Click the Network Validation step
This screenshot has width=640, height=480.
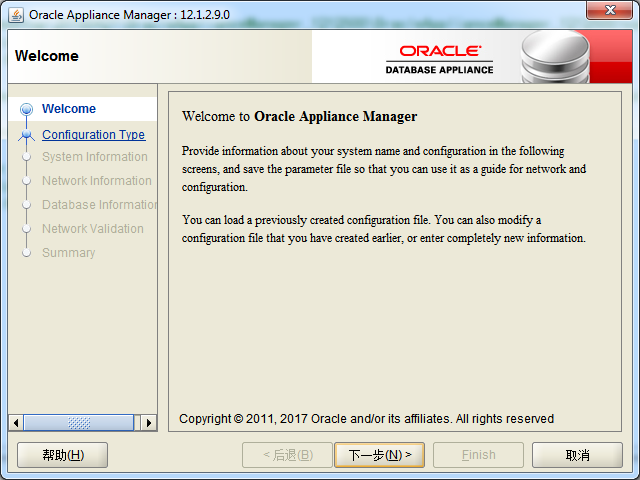coord(93,229)
